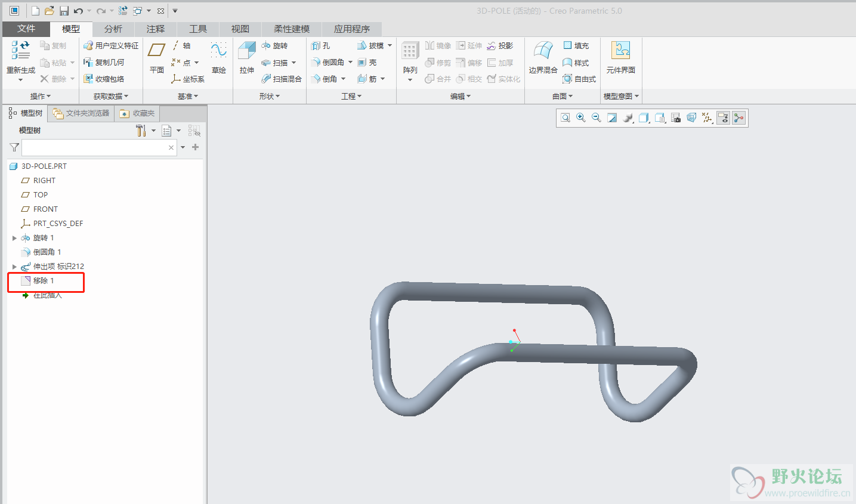
Task: Click the 样式 (Style) surface tool
Action: 576,62
